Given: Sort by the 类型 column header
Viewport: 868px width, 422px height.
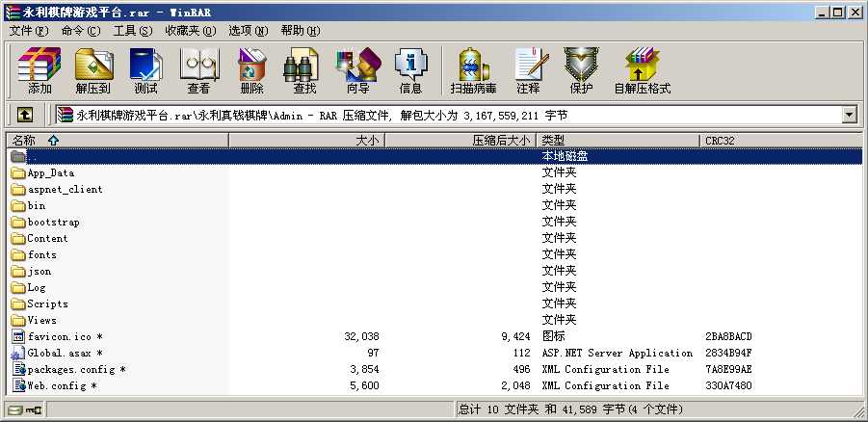Looking at the screenshot, I should click(x=618, y=141).
